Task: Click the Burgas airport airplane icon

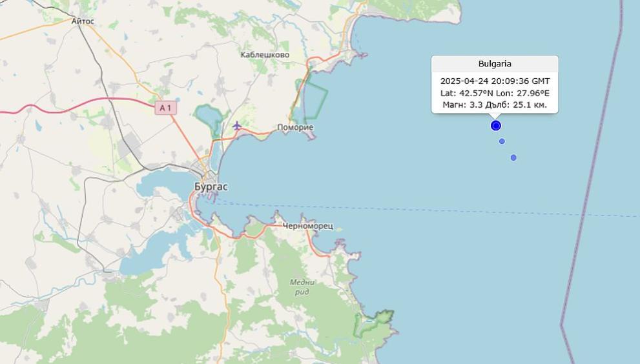Action: (x=237, y=126)
